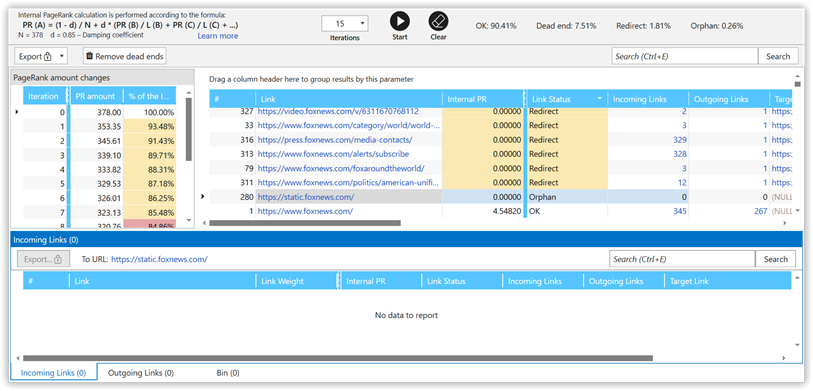Click the main table horizontal scrollbar
Screen dimensions: 813x391
coord(305,223)
